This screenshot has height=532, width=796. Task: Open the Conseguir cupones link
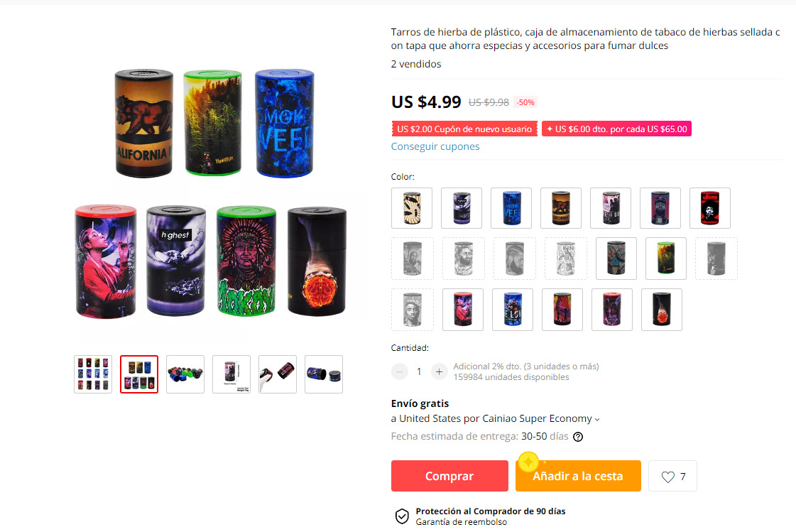(x=435, y=146)
